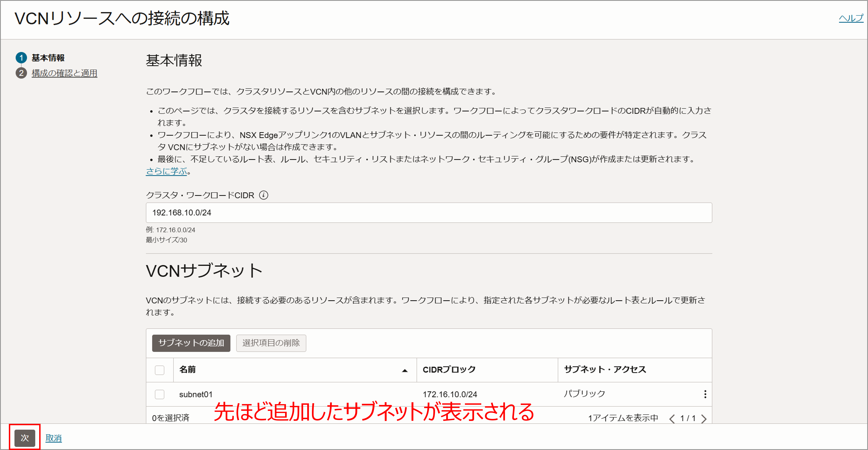
Task: Open the 構成の確認と適用 step
Action: pyautogui.click(x=64, y=73)
